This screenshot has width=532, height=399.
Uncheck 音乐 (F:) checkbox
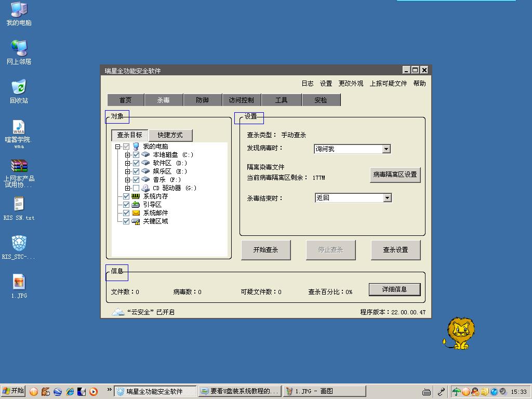tap(136, 180)
